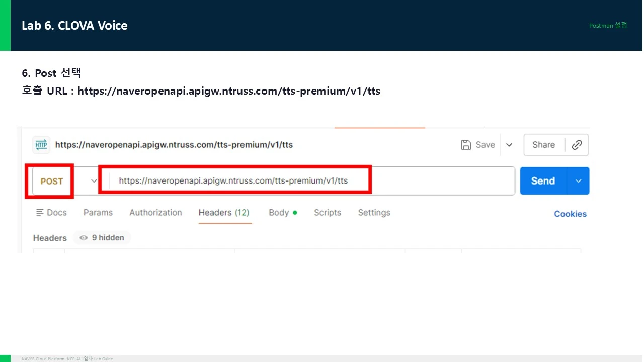Switch to the Body tab

283,213
